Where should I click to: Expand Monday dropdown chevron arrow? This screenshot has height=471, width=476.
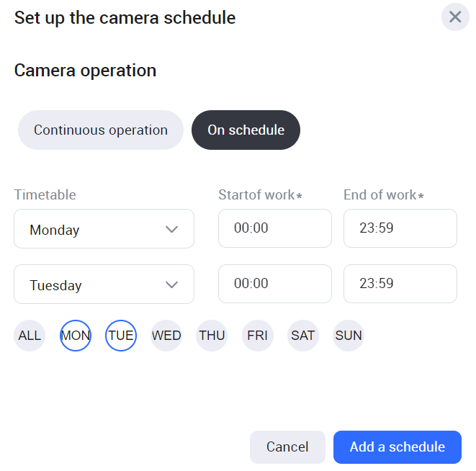171,229
